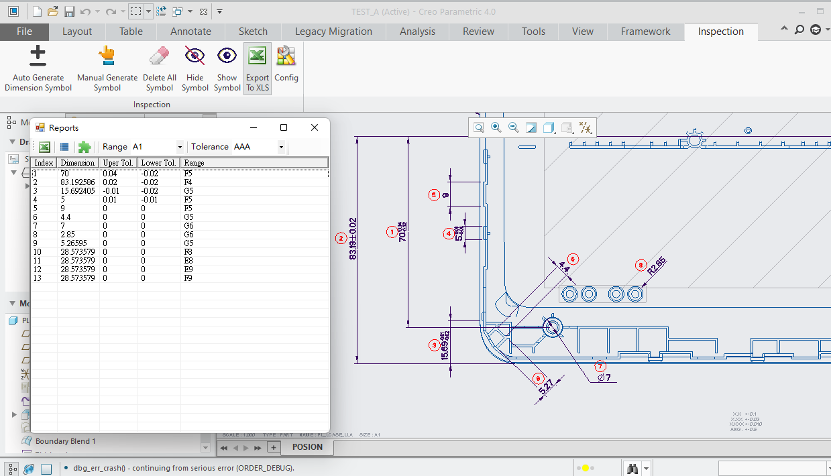This screenshot has width=832, height=476.
Task: Click Zoom Out magnifier in graphics toolbar
Action: click(513, 128)
